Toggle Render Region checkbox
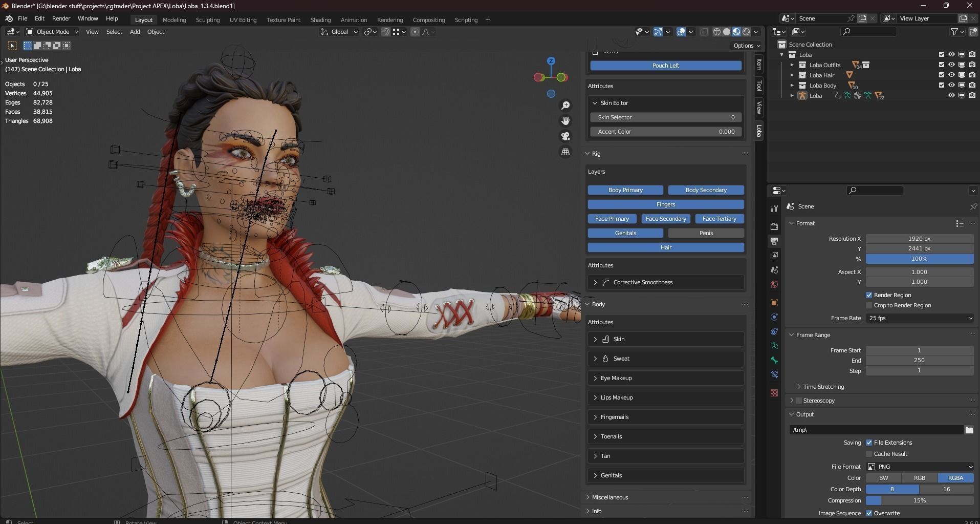The height and width of the screenshot is (524, 980). coord(869,295)
